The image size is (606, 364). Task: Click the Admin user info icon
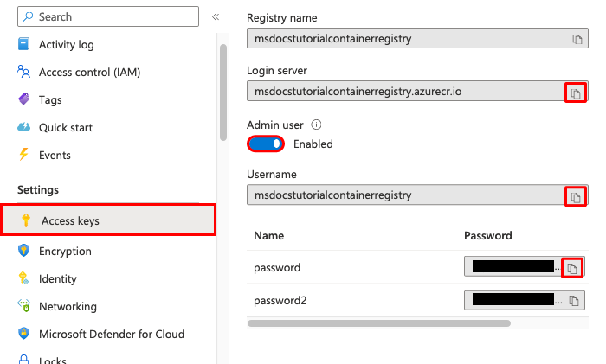[x=316, y=125]
